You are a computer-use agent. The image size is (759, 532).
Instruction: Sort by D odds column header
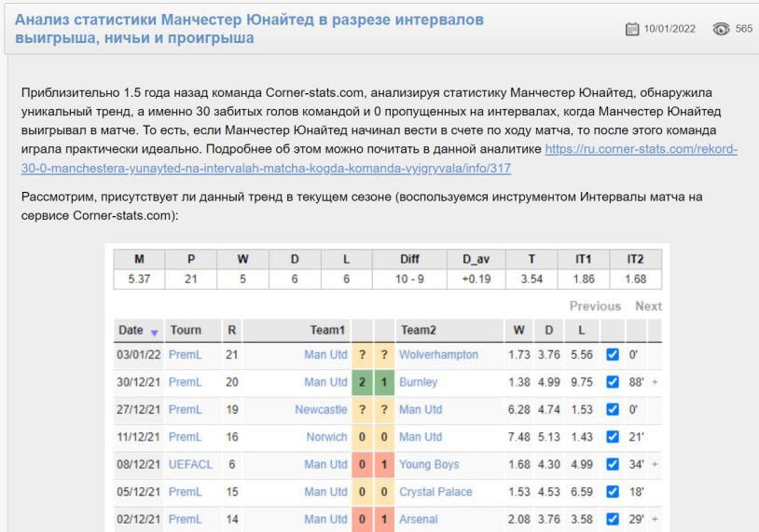(x=549, y=331)
